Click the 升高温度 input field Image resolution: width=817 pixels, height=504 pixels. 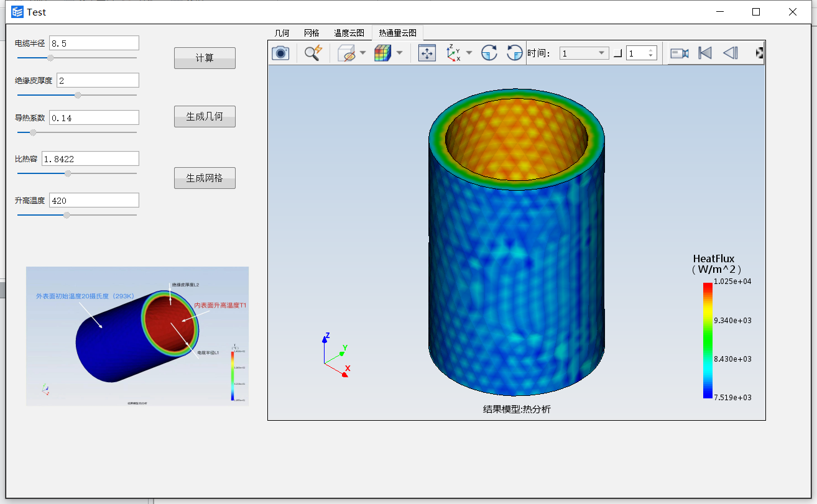pyautogui.click(x=94, y=200)
